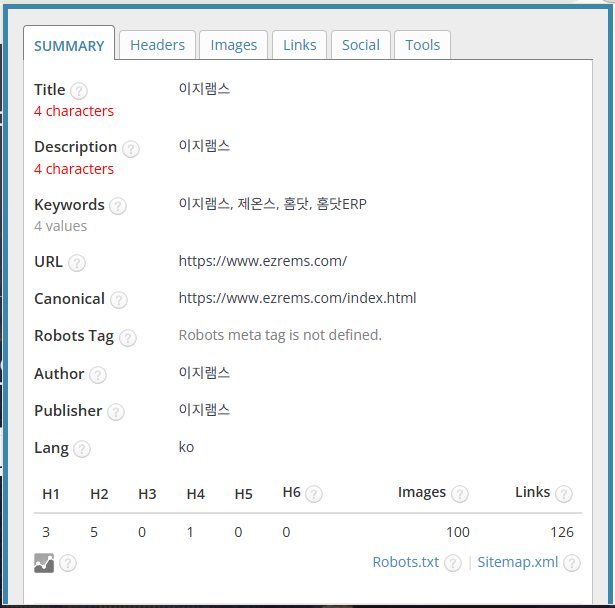Click the help icon beside Author
The image size is (615, 608).
click(98, 375)
